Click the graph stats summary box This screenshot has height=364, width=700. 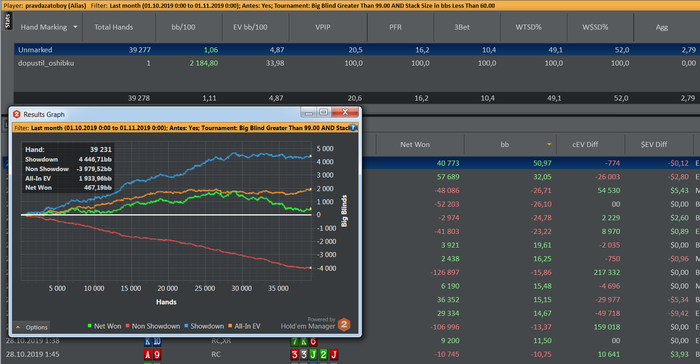tap(68, 168)
